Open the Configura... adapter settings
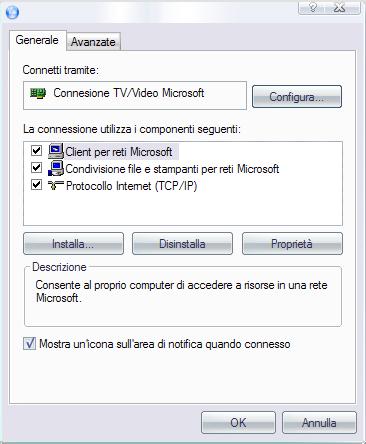 [x=297, y=97]
